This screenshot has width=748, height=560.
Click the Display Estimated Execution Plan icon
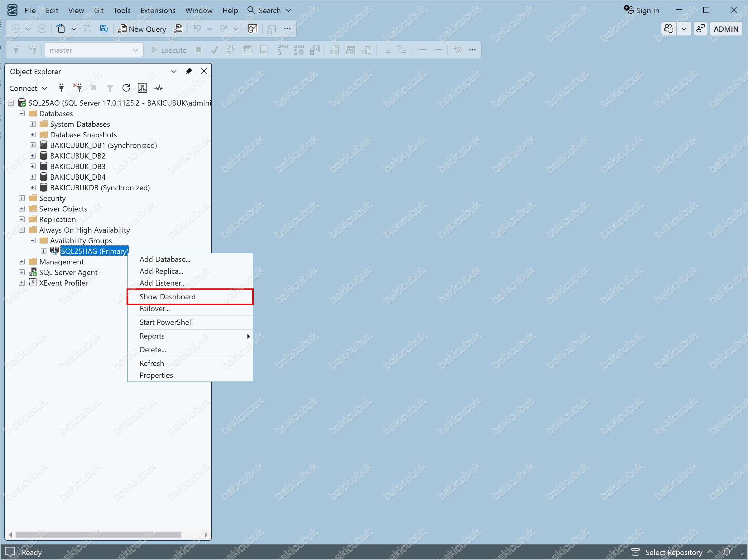231,50
